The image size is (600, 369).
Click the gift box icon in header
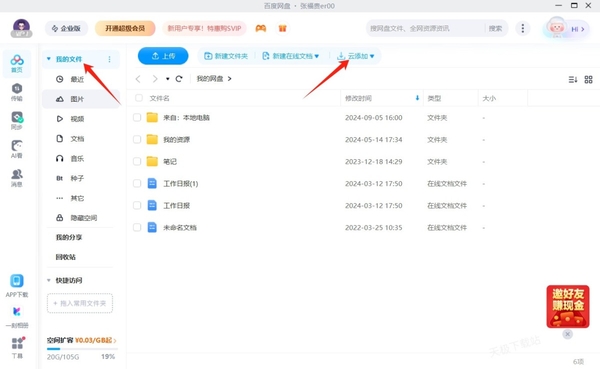tap(282, 28)
